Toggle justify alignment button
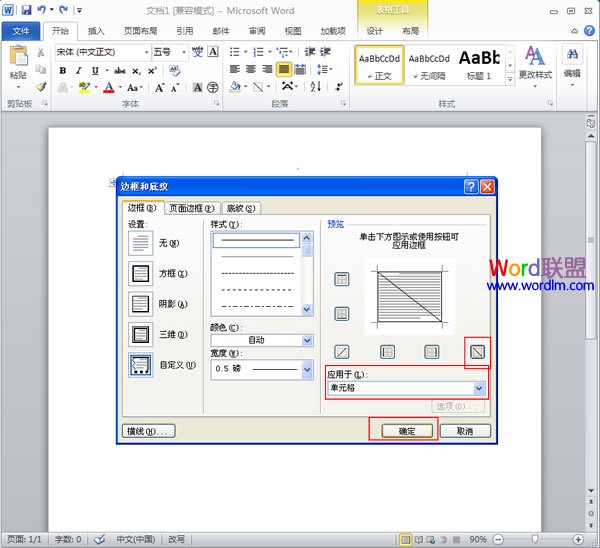600x548 pixels. click(x=284, y=69)
